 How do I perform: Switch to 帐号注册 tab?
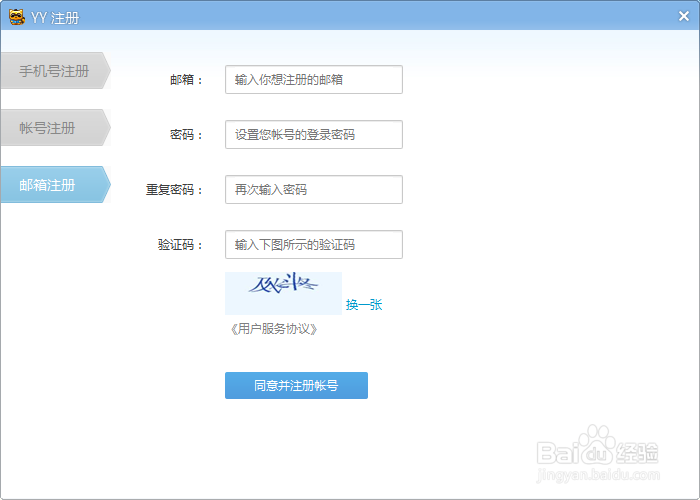55,128
